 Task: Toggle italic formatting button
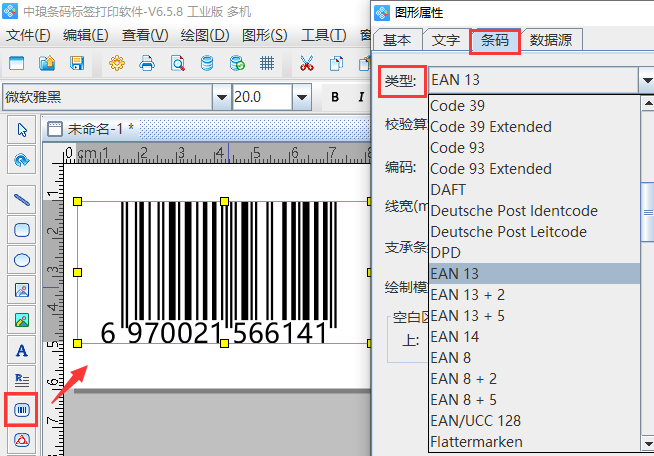[360, 97]
